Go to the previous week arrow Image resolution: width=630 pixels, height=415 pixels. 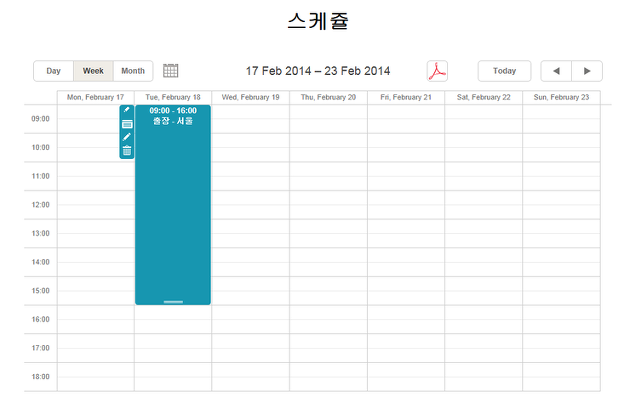pyautogui.click(x=556, y=71)
